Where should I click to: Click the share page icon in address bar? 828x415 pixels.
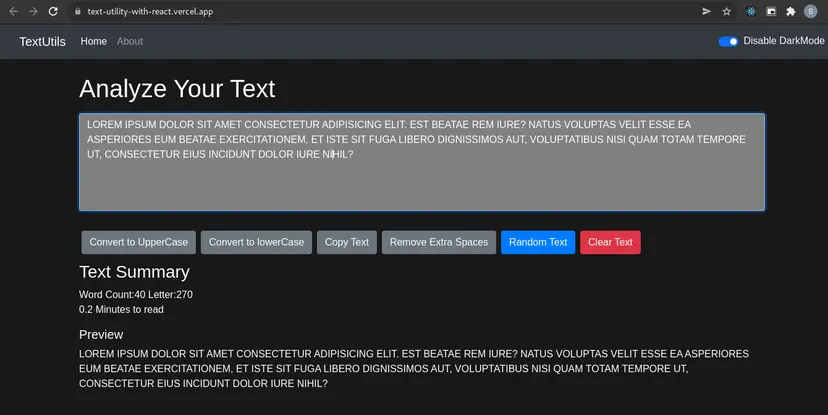(706, 12)
